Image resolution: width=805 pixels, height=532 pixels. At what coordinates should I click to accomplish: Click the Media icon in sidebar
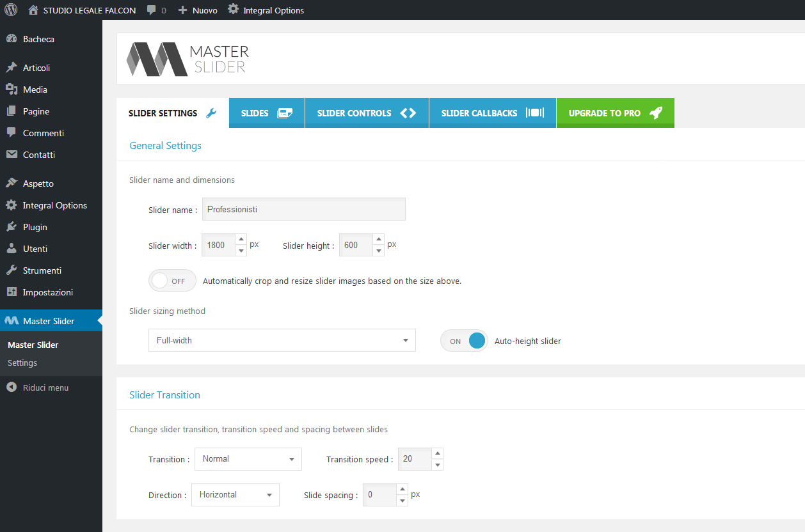click(12, 90)
